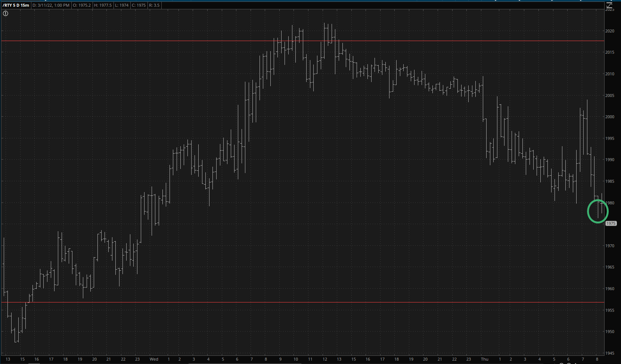Open the price axis settings icon
Image resolution: width=621 pixels, height=364 pixels.
click(x=609, y=5)
